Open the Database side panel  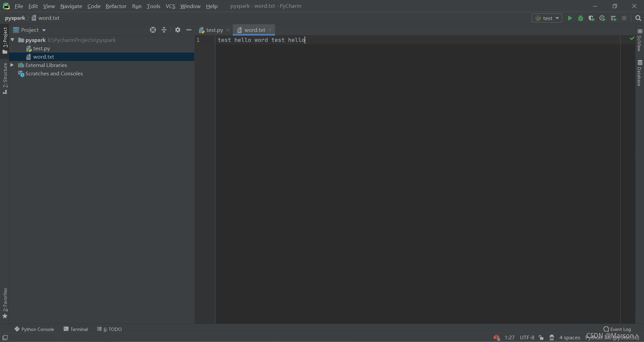[x=640, y=73]
